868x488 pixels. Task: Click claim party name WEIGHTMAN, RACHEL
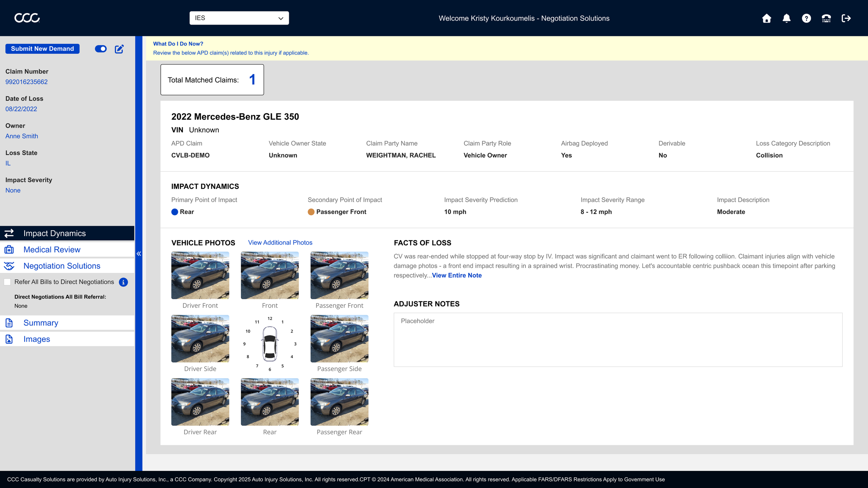(x=401, y=155)
